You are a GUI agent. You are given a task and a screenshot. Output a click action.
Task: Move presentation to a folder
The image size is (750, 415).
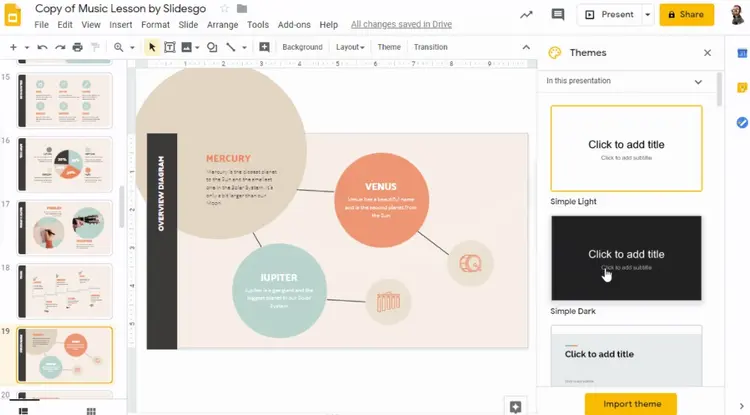pyautogui.click(x=242, y=9)
